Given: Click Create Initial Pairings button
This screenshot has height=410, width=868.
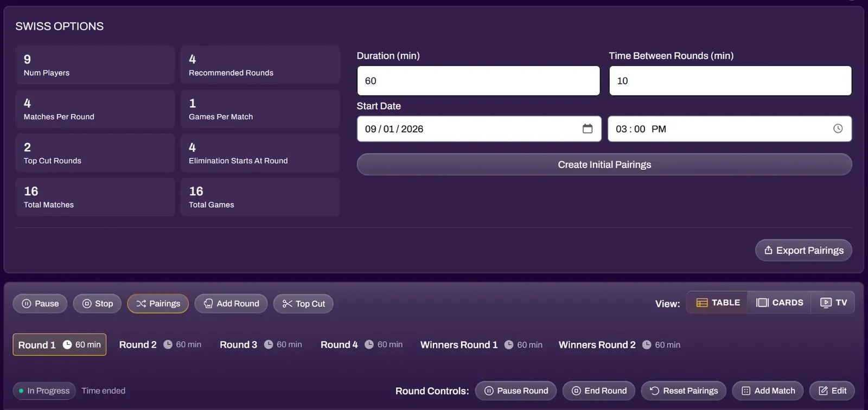Looking at the screenshot, I should (604, 164).
